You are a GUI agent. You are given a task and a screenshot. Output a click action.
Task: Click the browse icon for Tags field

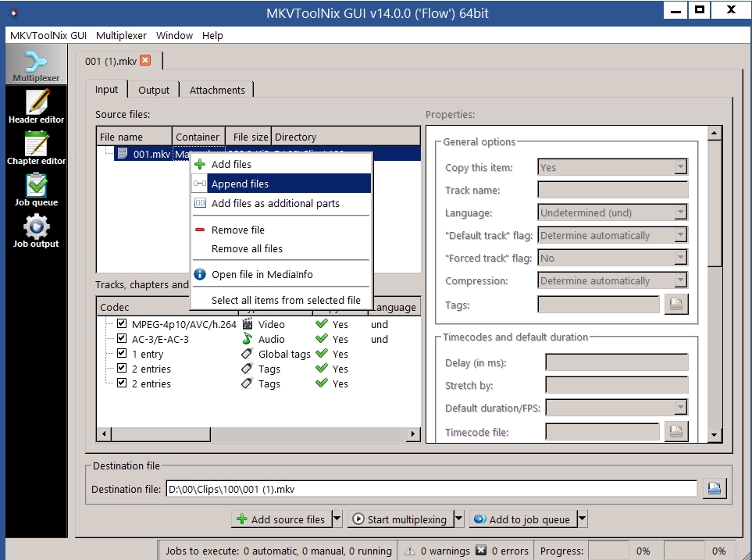pos(676,304)
